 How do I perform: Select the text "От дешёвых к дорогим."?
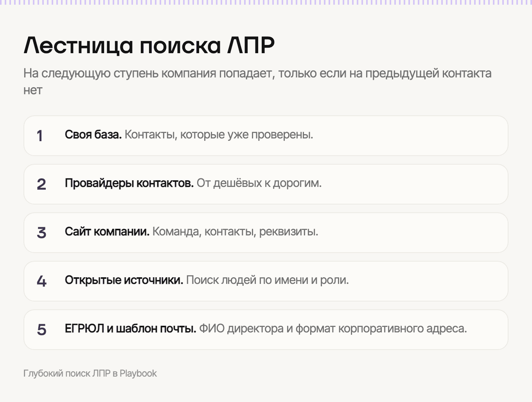pos(259,183)
